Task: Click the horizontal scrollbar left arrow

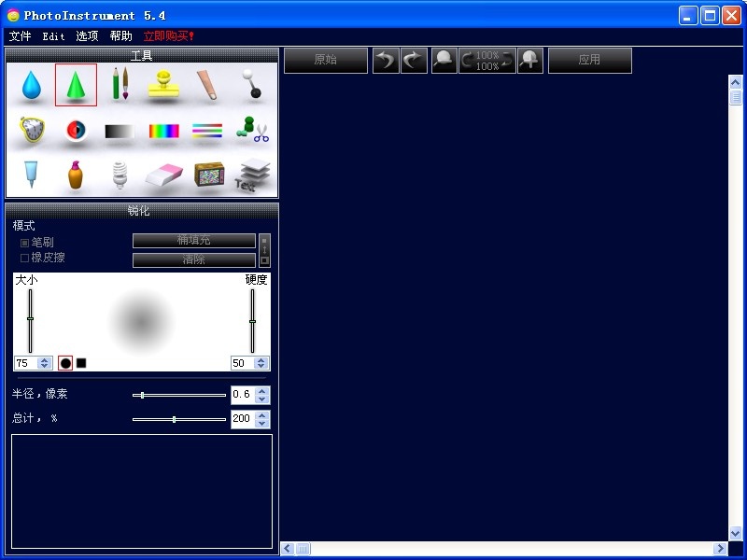Action: point(288,549)
